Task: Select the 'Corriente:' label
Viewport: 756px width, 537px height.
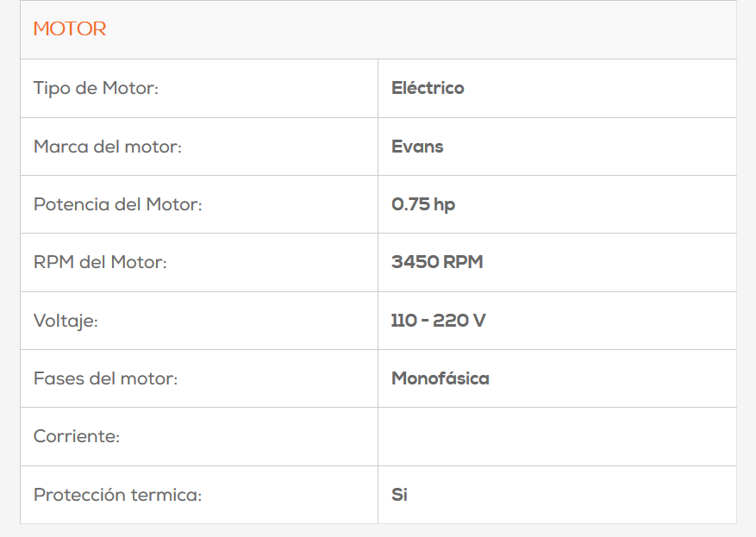Action: [x=77, y=437]
